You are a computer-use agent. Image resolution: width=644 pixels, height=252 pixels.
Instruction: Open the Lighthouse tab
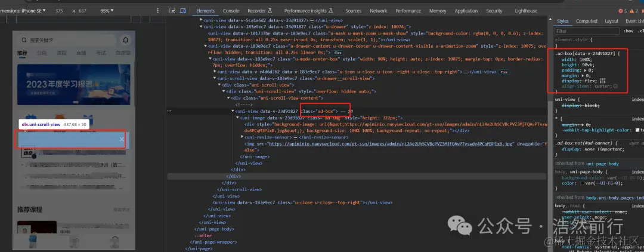526,11
